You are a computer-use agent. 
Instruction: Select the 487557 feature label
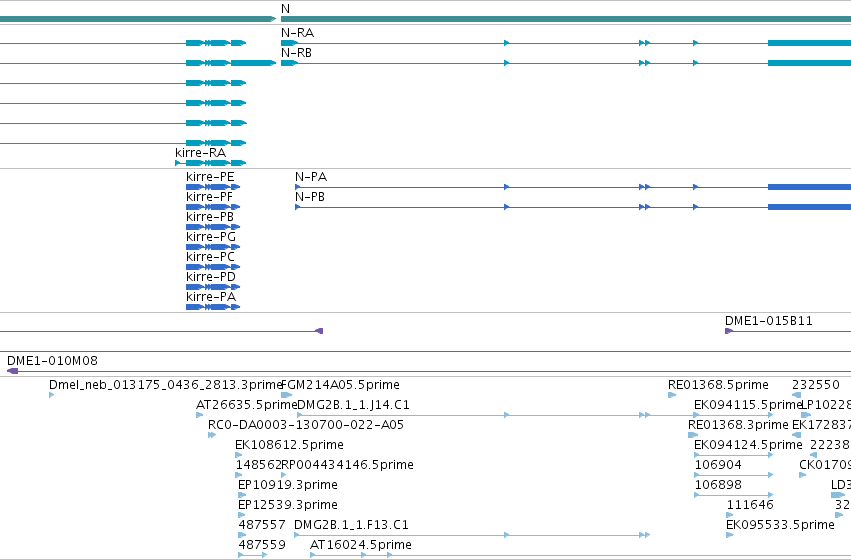(262, 525)
